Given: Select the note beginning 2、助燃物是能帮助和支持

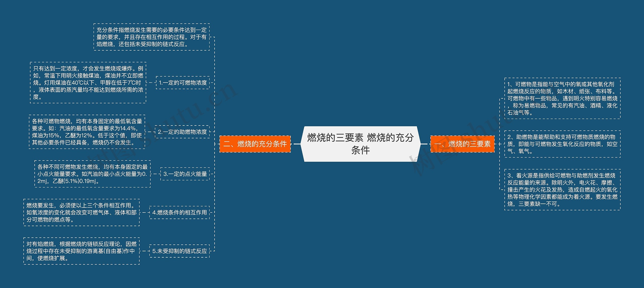Looking at the screenshot, I should 562,144.
